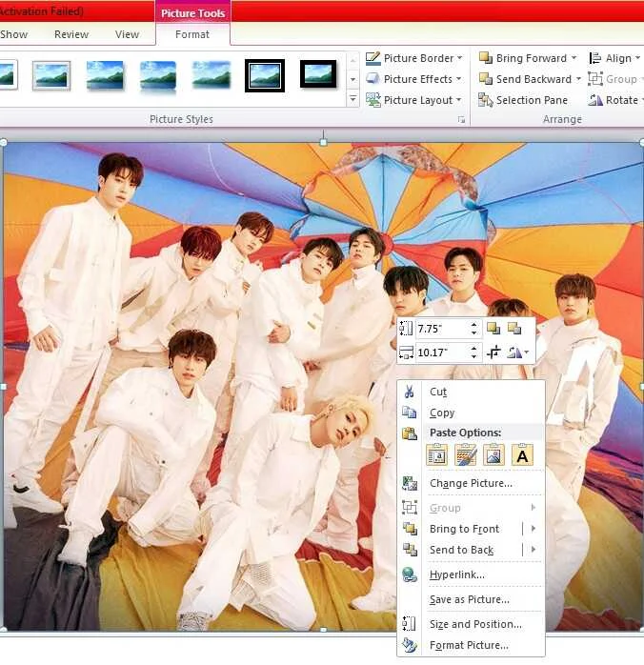Viewport: 644px width, 665px height.
Task: Open the Align dropdown in Arrange
Action: [x=614, y=58]
